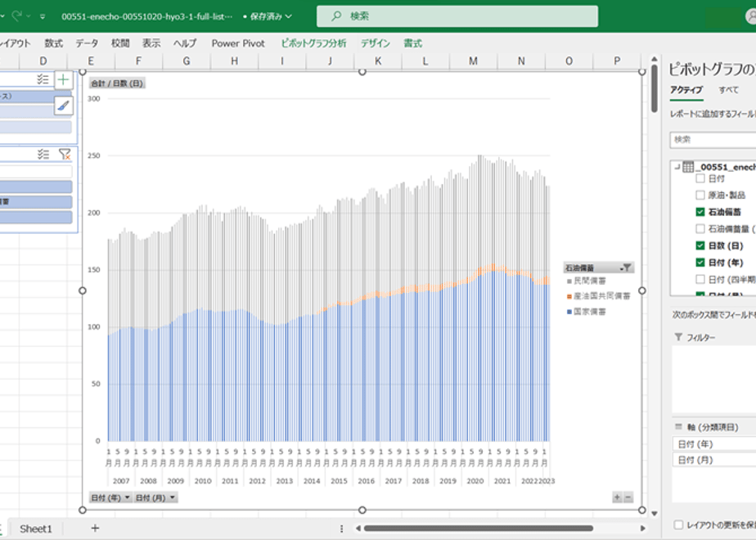Check the 石油備蓄量 field checkbox
The height and width of the screenshot is (540, 756).
[700, 228]
